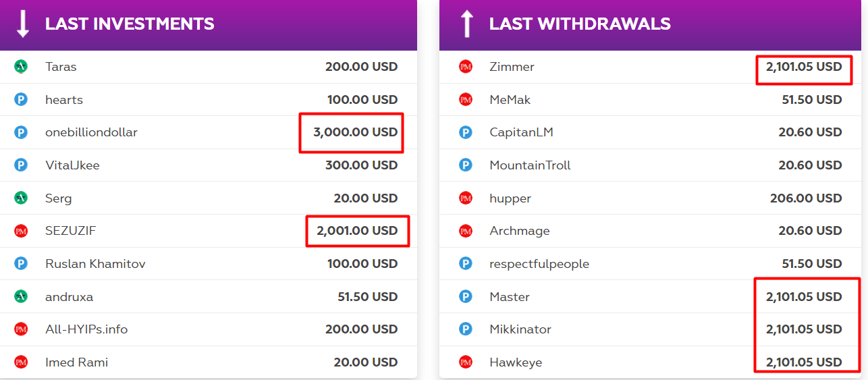Screen dimensions: 868x380
Task: Click the Ruslan Khamitov investor name
Action: point(95,264)
